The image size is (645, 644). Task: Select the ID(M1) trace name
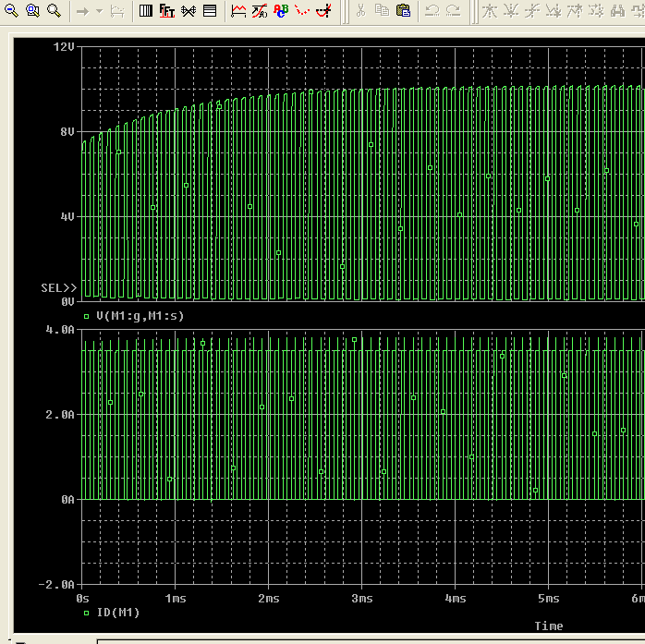pos(118,613)
